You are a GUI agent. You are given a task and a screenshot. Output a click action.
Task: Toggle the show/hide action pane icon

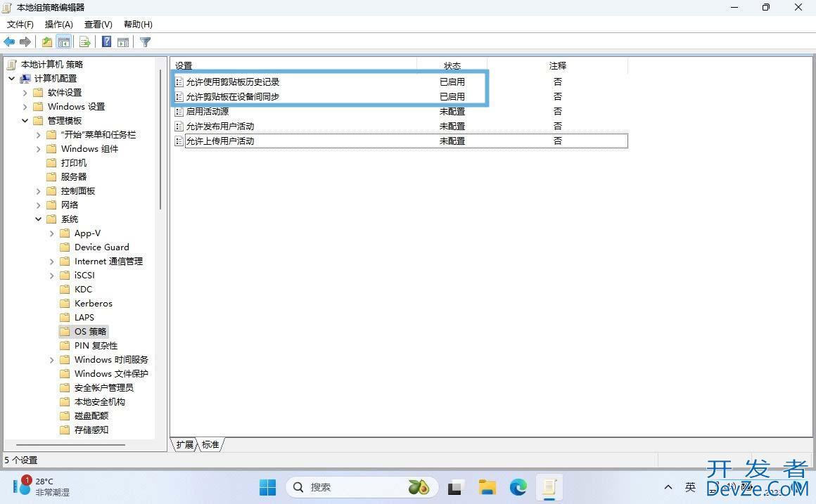click(x=123, y=42)
